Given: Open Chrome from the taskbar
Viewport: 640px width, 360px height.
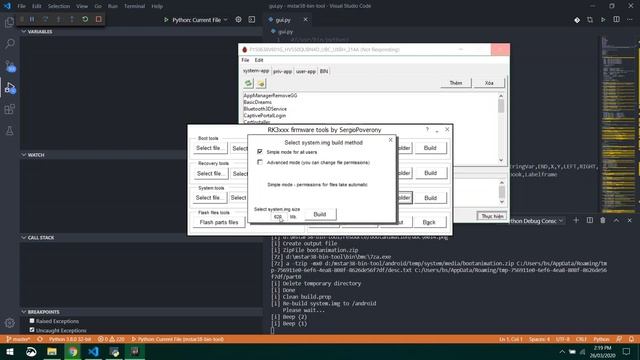Looking at the screenshot, I should [x=73, y=351].
